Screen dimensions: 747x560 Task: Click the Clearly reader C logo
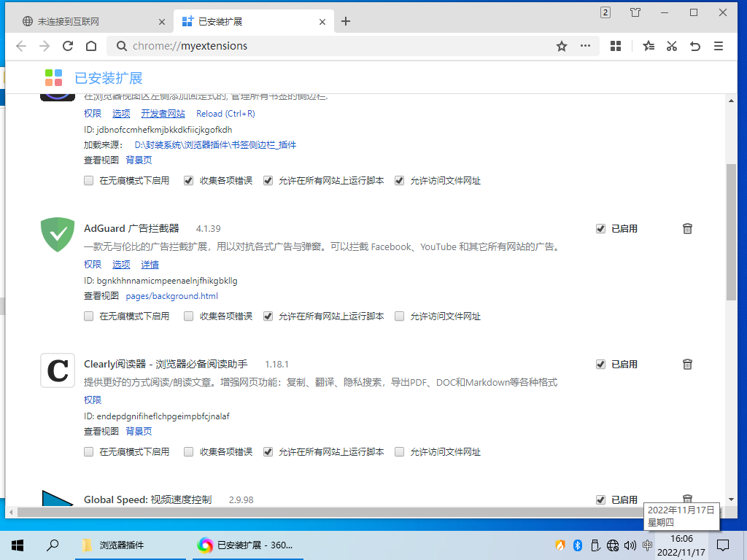[x=58, y=370]
